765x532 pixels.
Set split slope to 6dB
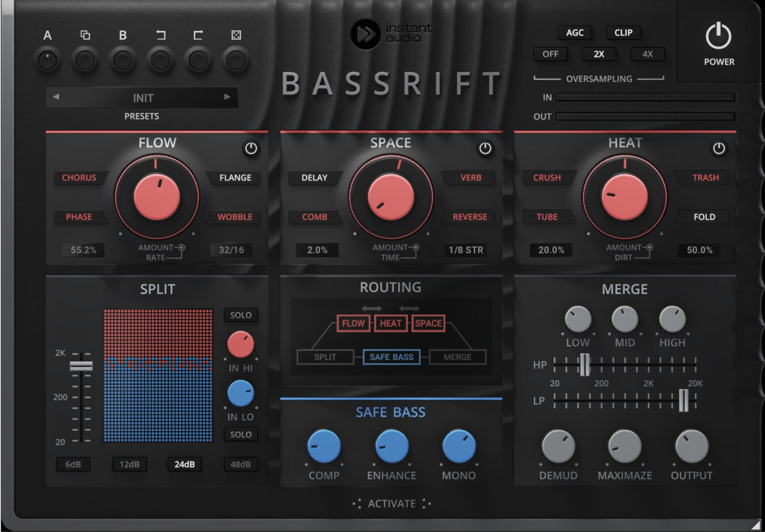tap(73, 464)
